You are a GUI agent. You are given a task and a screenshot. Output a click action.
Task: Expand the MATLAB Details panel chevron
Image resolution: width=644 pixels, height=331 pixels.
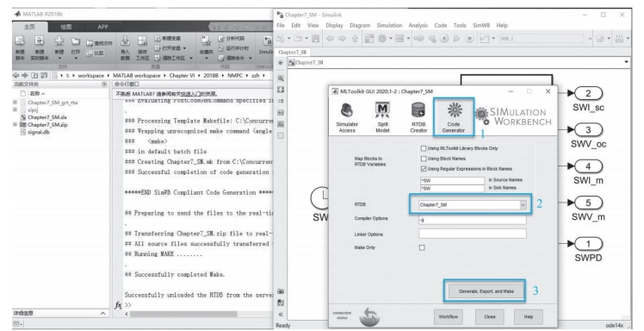coord(102,314)
